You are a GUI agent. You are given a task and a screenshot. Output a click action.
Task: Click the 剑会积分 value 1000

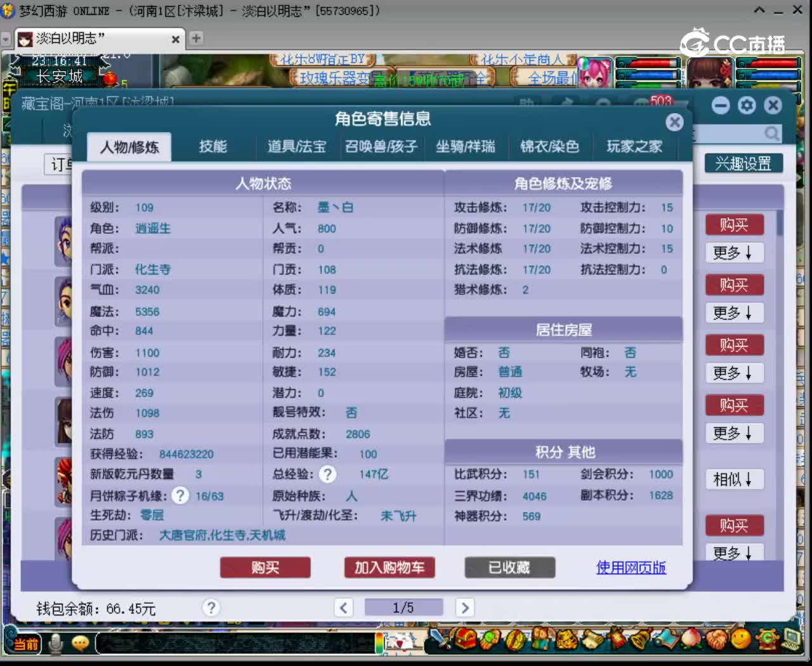coord(661,474)
